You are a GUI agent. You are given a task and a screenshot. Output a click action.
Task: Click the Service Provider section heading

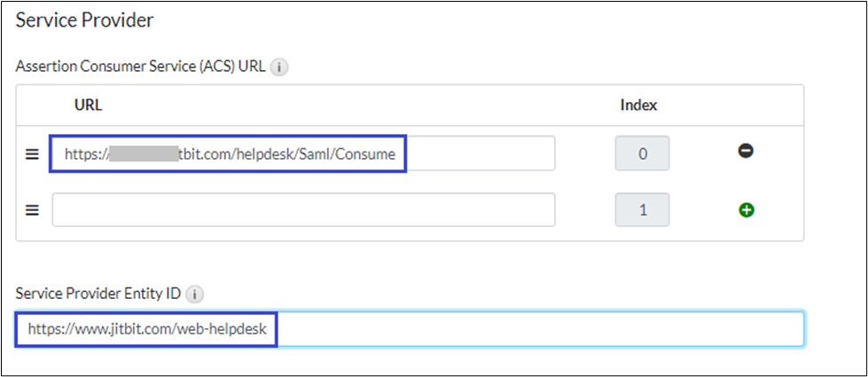(85, 19)
